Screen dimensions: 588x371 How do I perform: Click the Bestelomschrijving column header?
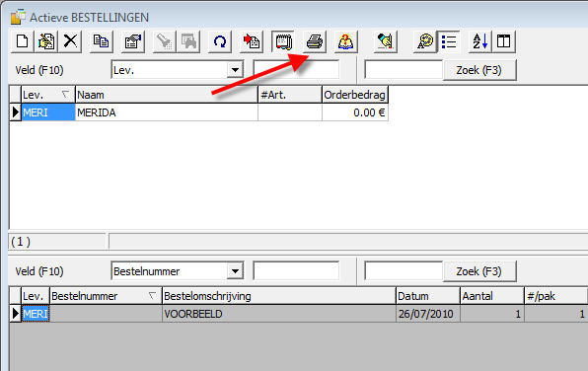point(278,296)
